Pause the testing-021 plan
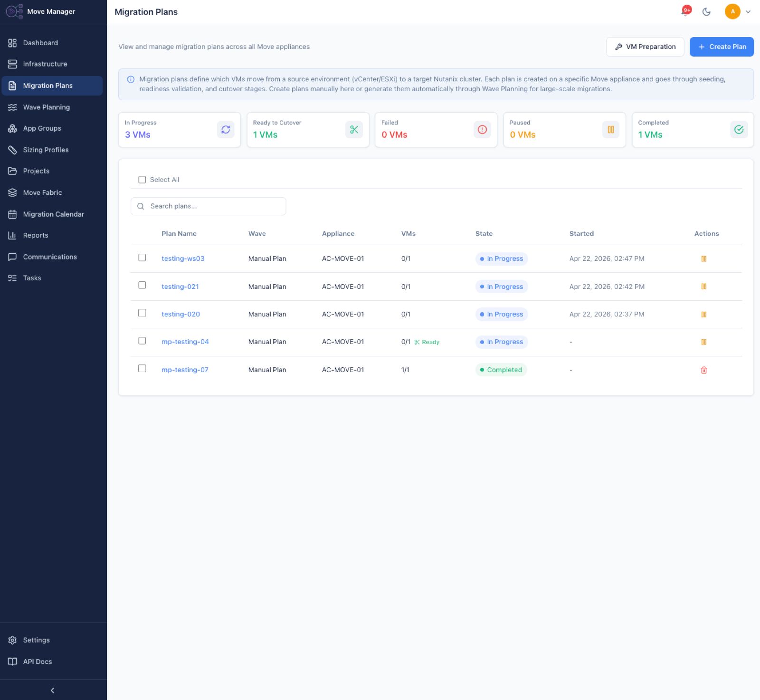The height and width of the screenshot is (700, 760). coord(704,287)
